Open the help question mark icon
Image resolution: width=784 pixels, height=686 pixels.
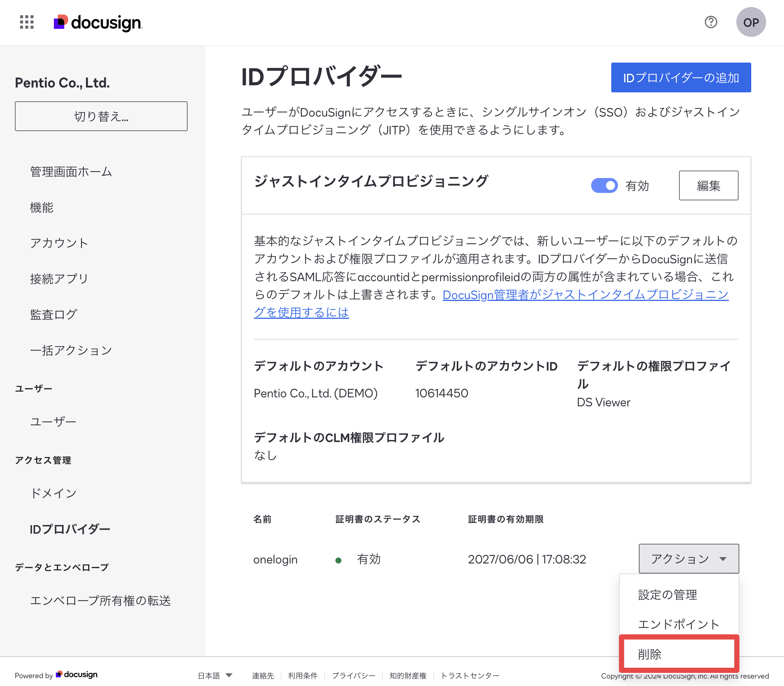point(711,22)
